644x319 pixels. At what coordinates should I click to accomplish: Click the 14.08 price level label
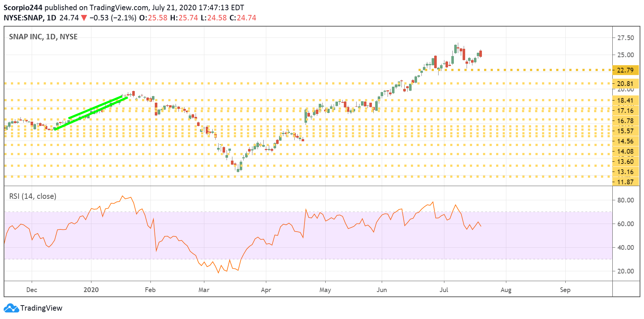click(625, 151)
